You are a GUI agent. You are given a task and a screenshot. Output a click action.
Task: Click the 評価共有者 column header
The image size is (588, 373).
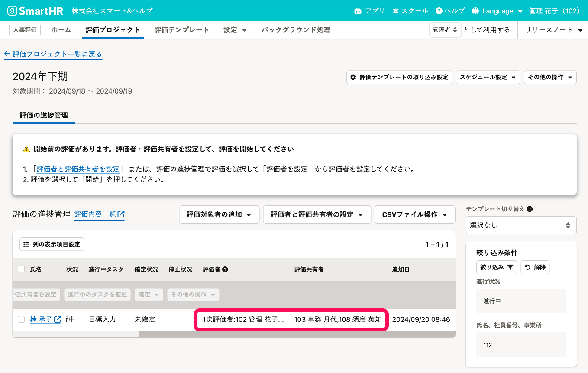[309, 269]
